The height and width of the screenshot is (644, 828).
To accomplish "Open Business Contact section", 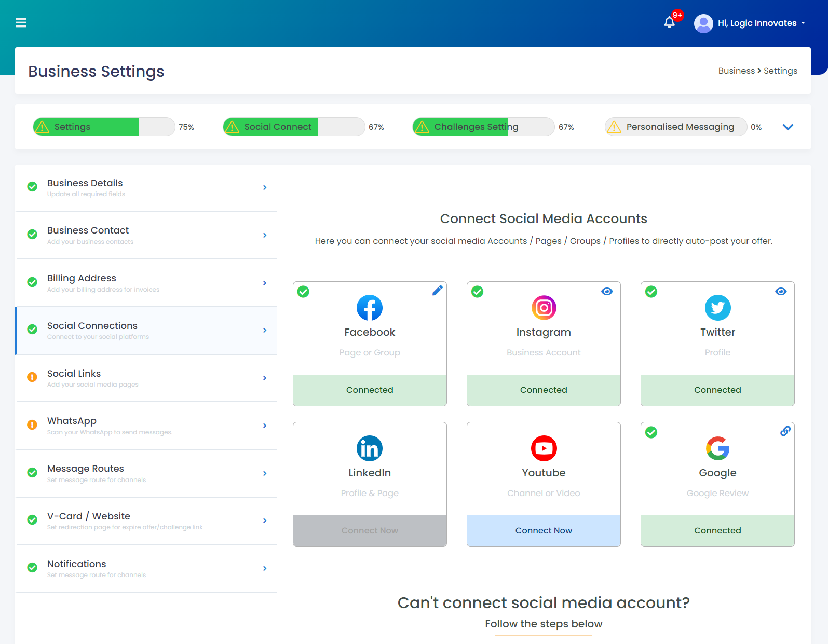I will coord(146,235).
